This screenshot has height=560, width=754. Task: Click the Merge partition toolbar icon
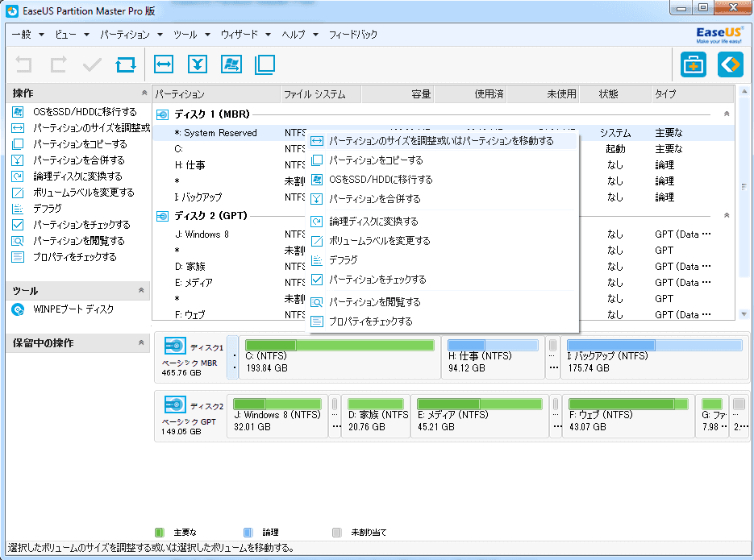click(197, 64)
